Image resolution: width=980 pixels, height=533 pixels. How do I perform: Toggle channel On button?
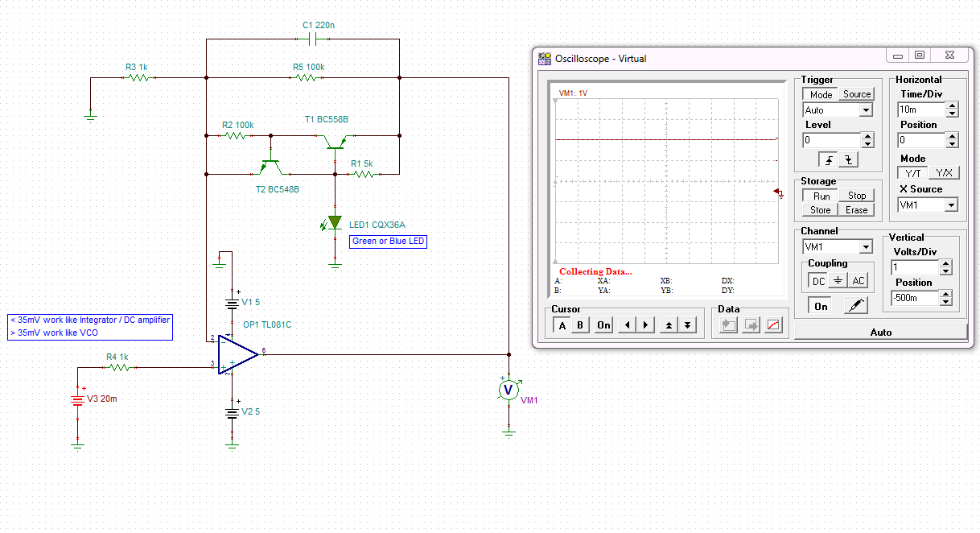pos(821,306)
